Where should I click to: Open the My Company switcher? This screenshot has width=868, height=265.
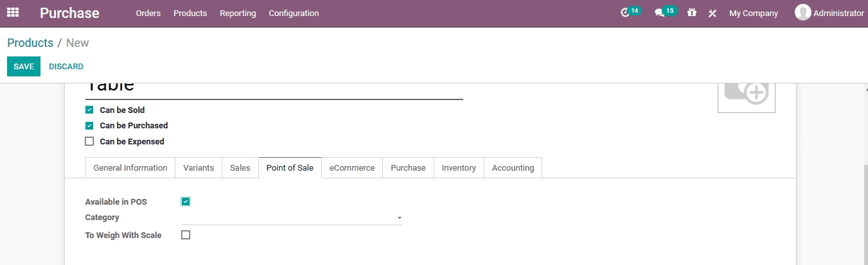pos(753,13)
